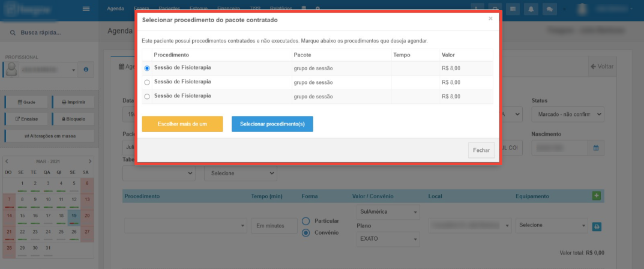Go to previous month in calendar
This screenshot has width=644, height=269.
click(7, 161)
